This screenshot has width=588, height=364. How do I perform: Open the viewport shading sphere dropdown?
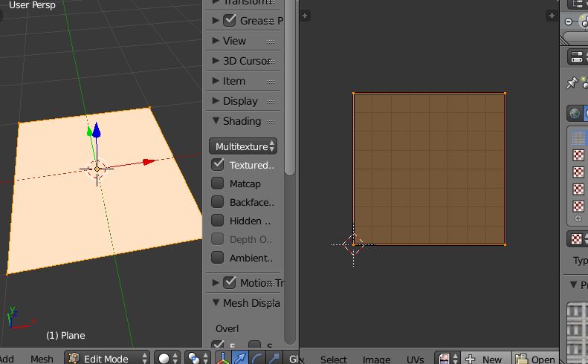click(167, 358)
